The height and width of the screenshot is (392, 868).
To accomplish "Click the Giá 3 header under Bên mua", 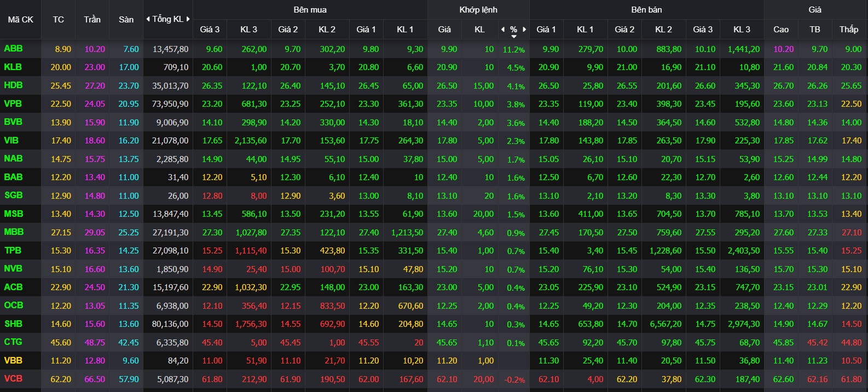I will click(210, 30).
